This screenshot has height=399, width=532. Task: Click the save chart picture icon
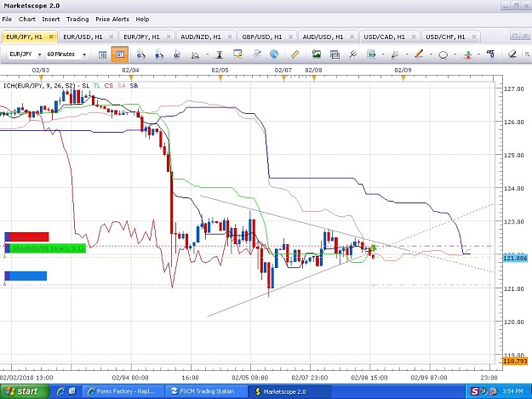(x=316, y=54)
